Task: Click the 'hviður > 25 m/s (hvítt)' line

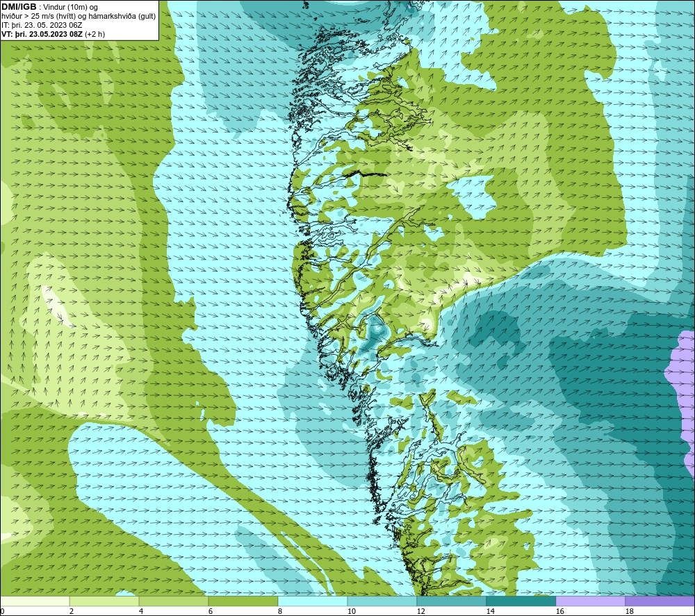Action: pos(38,17)
